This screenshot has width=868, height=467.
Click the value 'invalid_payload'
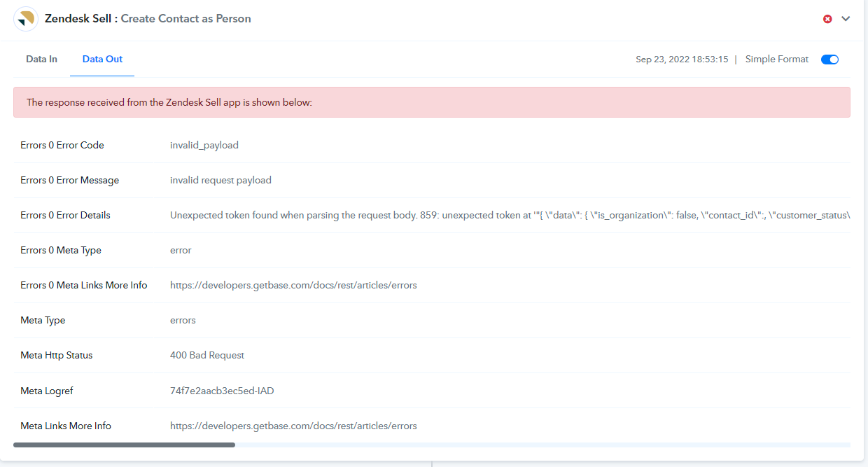[x=204, y=145]
